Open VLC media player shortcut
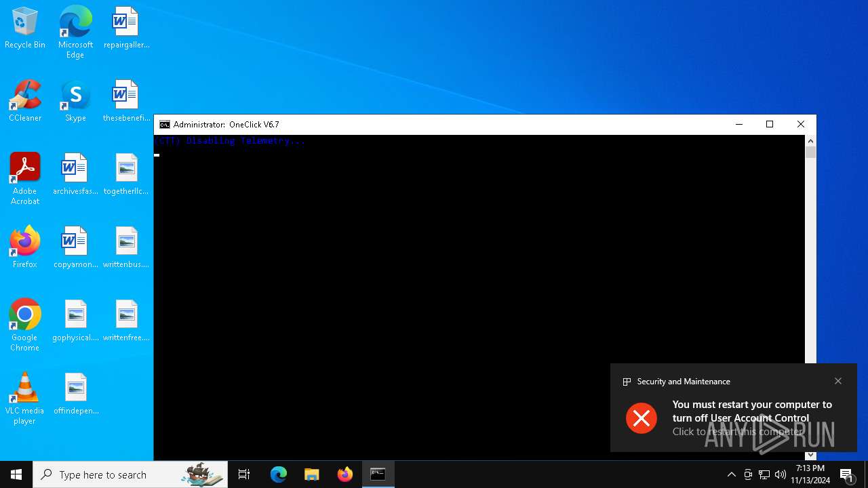This screenshot has height=488, width=868. coord(25,399)
